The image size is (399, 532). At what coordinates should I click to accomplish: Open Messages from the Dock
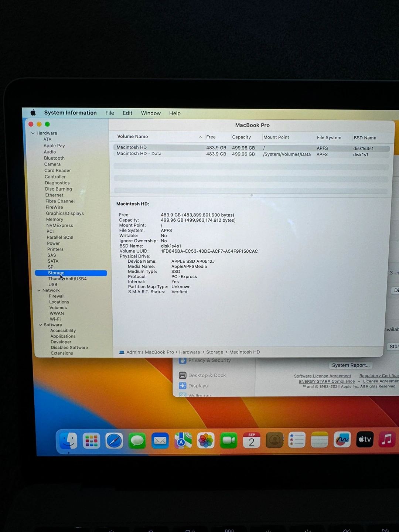click(137, 441)
